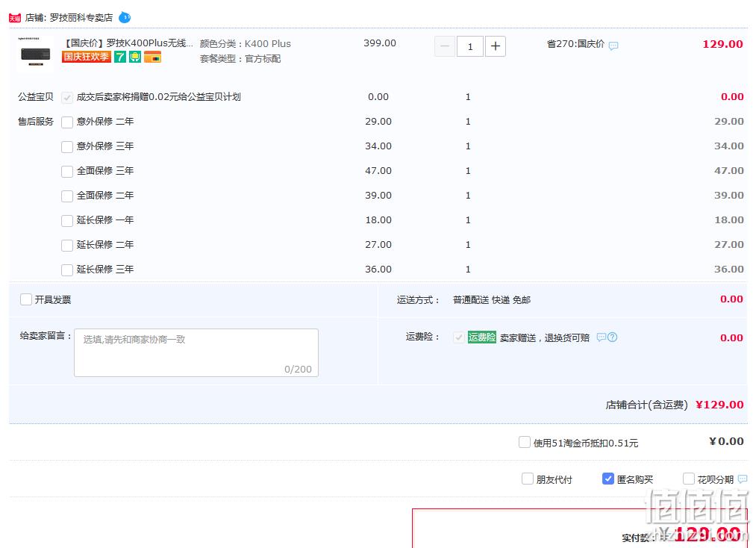Viewport: 756px width, 548px height.
Task: Open the comment icon beside 省270:国庆价
Action: pyautogui.click(x=613, y=46)
